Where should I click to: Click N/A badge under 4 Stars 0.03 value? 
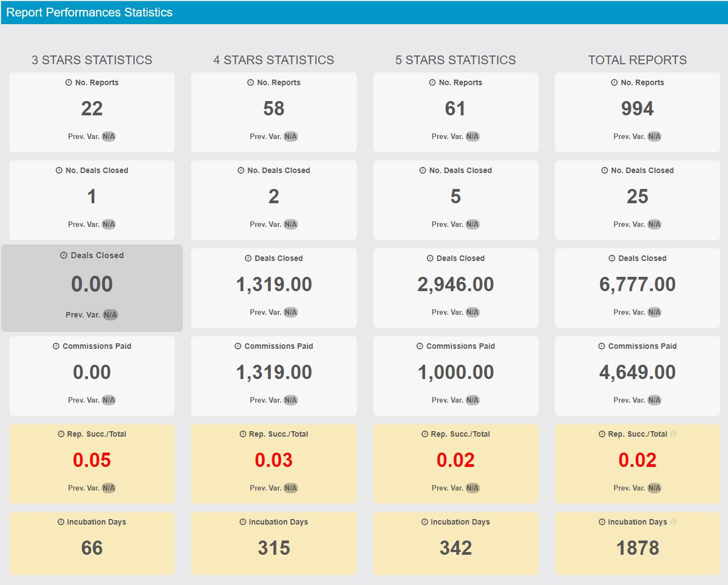(290, 488)
